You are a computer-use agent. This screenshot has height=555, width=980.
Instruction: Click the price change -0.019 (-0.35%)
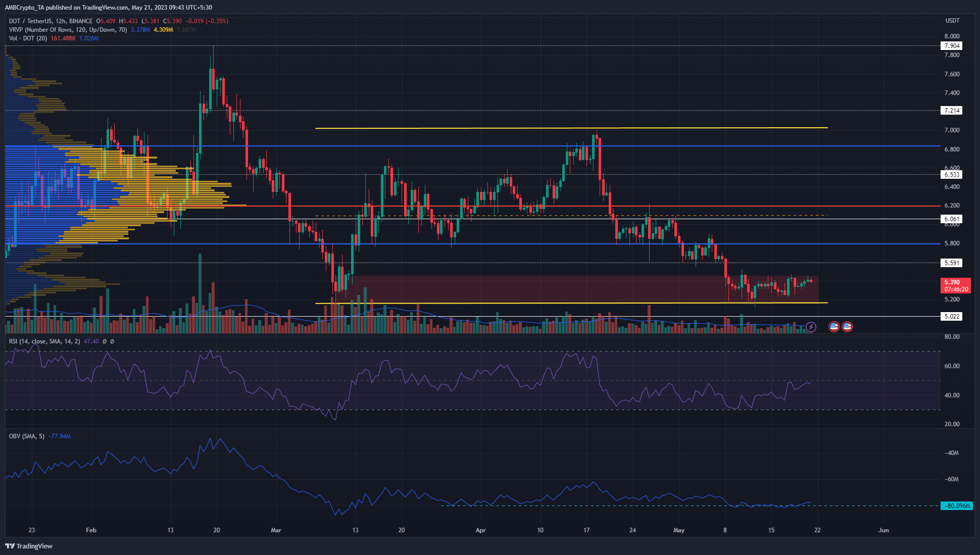point(207,21)
